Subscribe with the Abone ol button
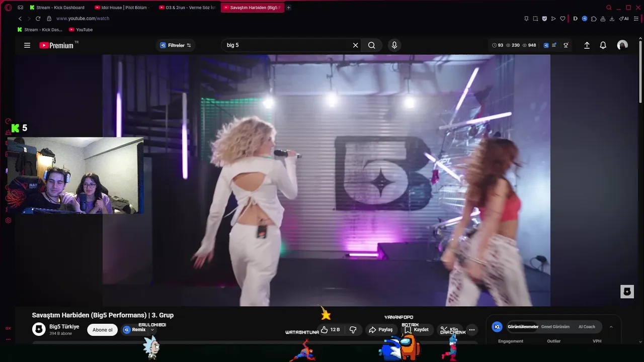The width and height of the screenshot is (644, 362). tap(103, 330)
